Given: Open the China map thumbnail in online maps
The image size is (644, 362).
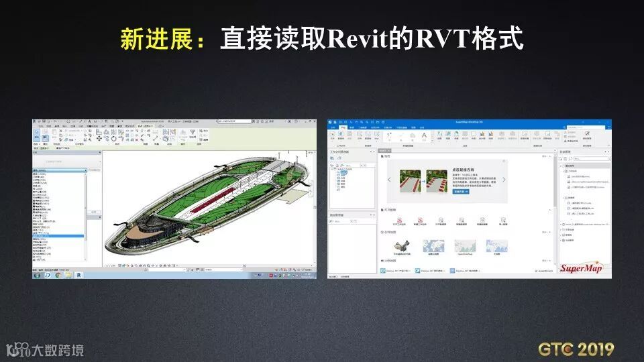Looking at the screenshot, I should point(402,246).
